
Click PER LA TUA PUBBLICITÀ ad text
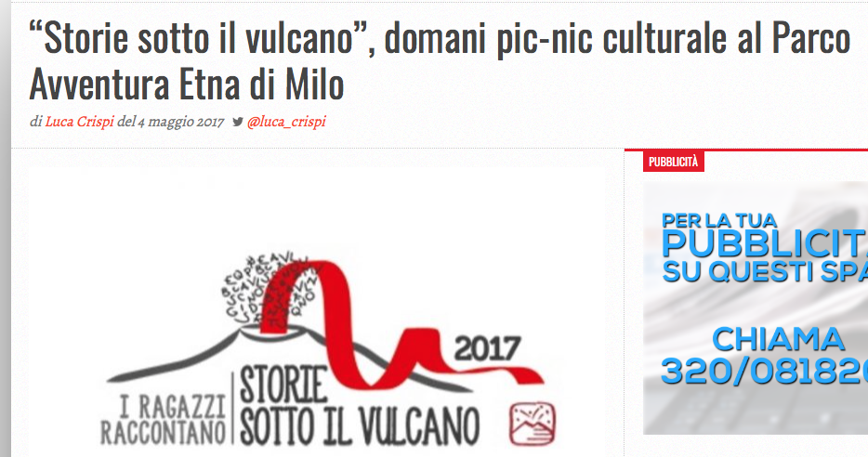765,235
